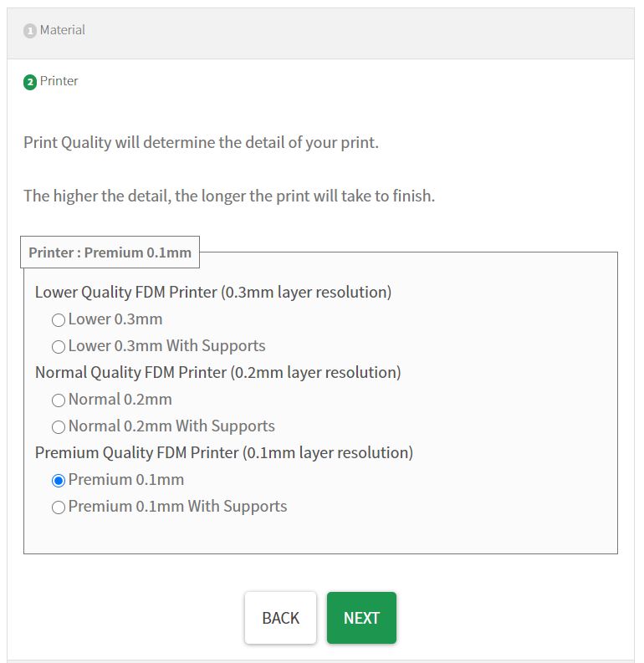Click the Normal Quality FDM Printer heading
The height and width of the screenshot is (663, 644).
point(217,372)
